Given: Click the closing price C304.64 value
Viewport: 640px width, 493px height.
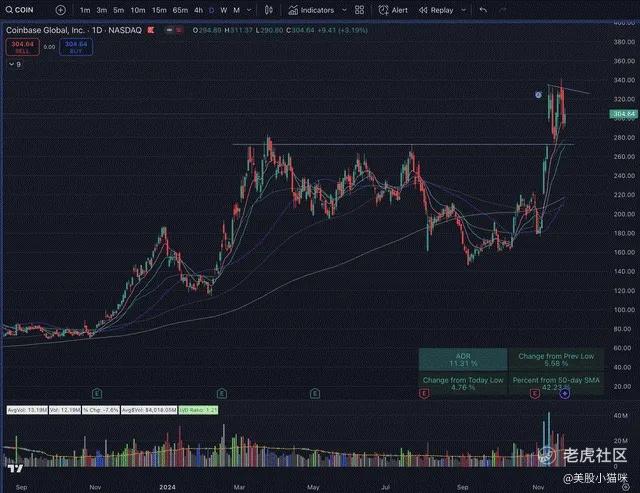Looking at the screenshot, I should click(300, 30).
